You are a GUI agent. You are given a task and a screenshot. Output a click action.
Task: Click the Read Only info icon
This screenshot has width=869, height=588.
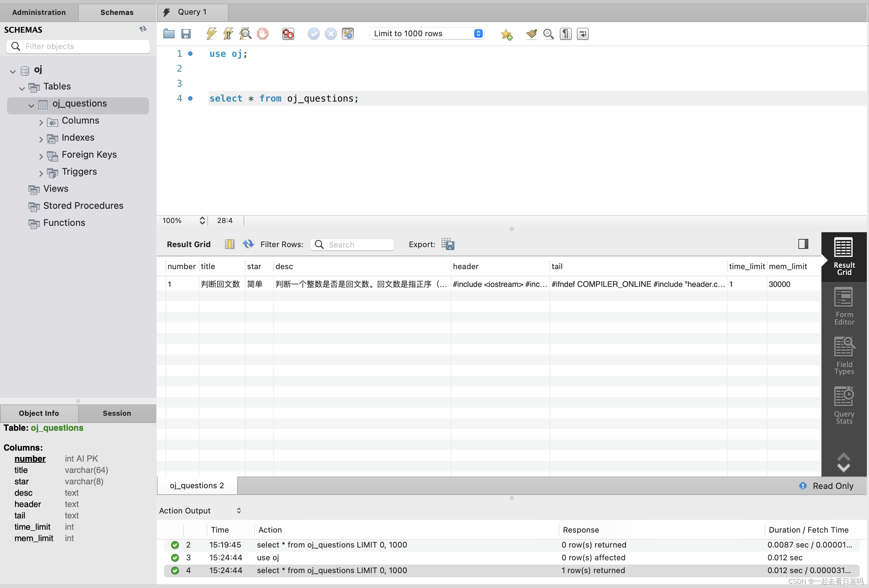tap(803, 485)
